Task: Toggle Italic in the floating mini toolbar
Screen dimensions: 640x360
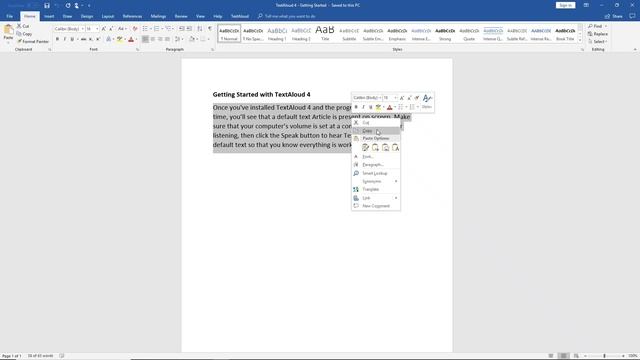Action: click(x=363, y=107)
